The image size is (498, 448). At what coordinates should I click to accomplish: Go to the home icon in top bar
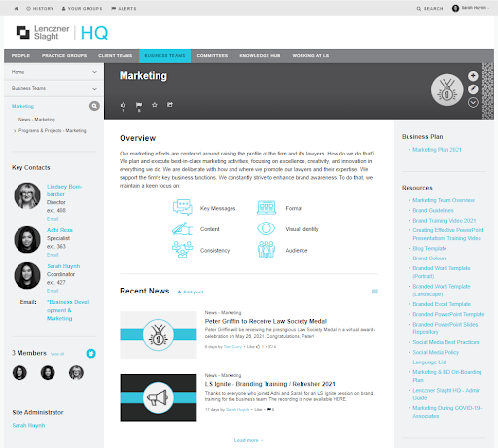point(17,9)
